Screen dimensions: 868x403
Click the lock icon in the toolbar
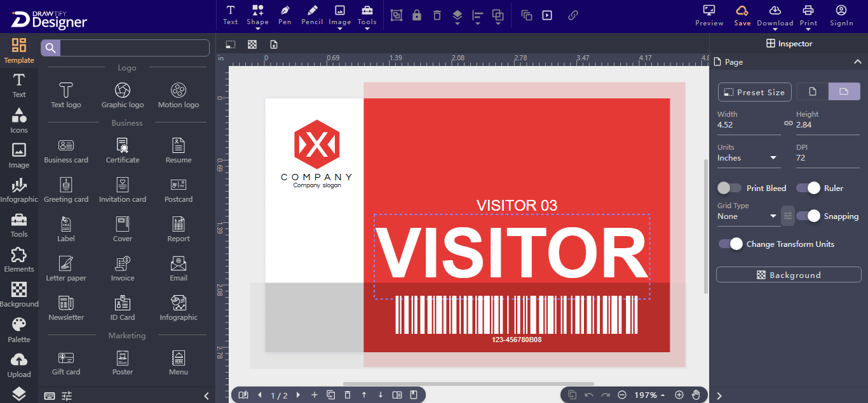pyautogui.click(x=416, y=15)
